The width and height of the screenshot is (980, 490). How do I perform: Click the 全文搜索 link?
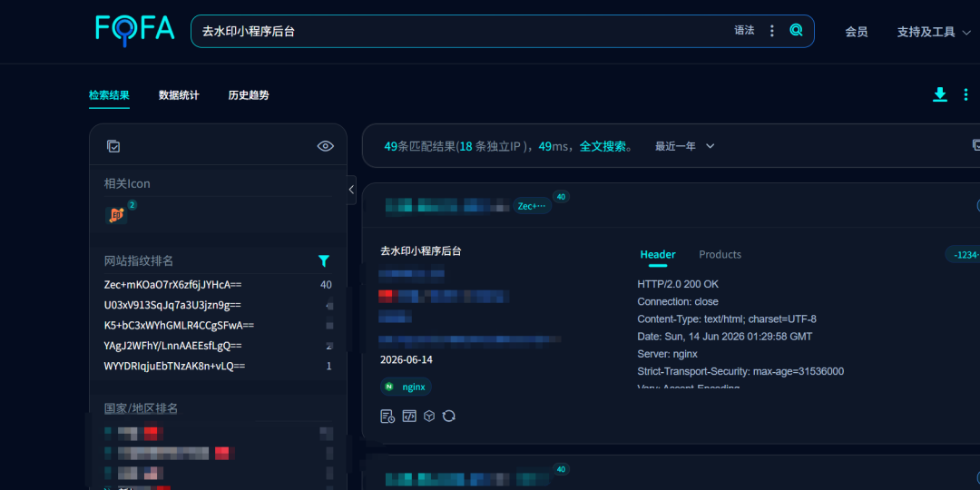pos(603,146)
